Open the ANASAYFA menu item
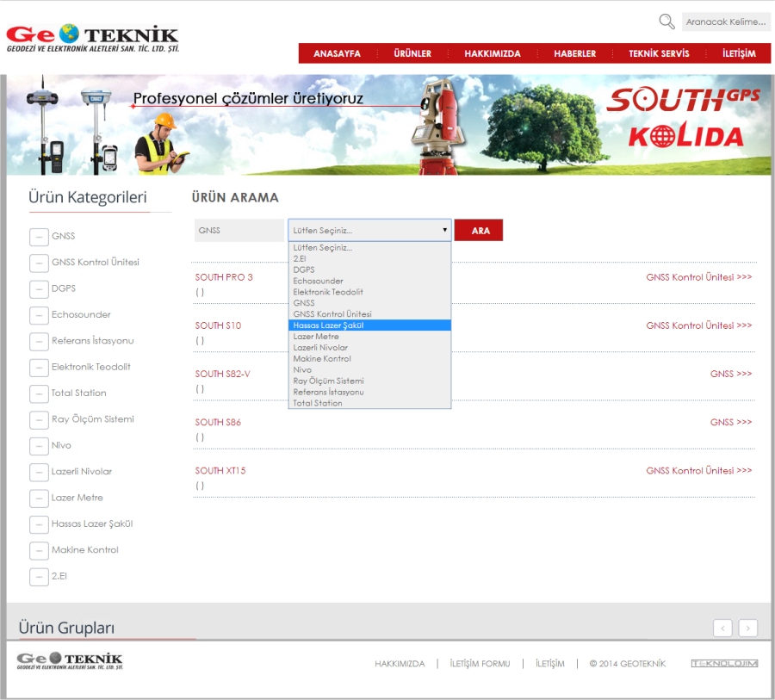The image size is (775, 700). click(x=337, y=53)
